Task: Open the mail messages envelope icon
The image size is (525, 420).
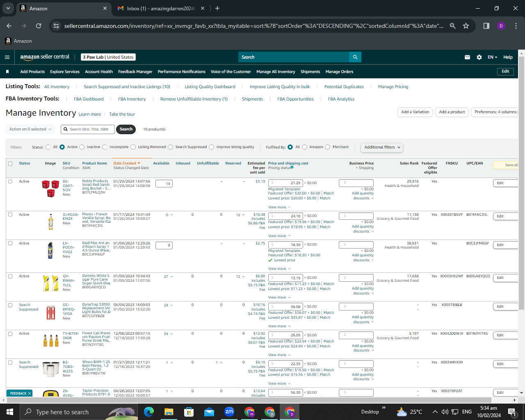Action: pos(467,57)
